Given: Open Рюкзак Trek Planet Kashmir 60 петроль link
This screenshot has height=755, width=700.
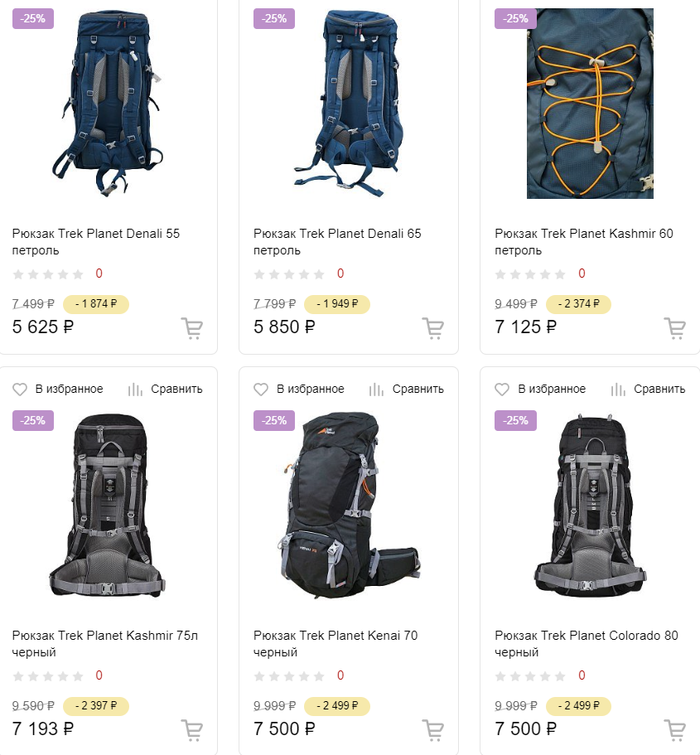Looking at the screenshot, I should 583,242.
